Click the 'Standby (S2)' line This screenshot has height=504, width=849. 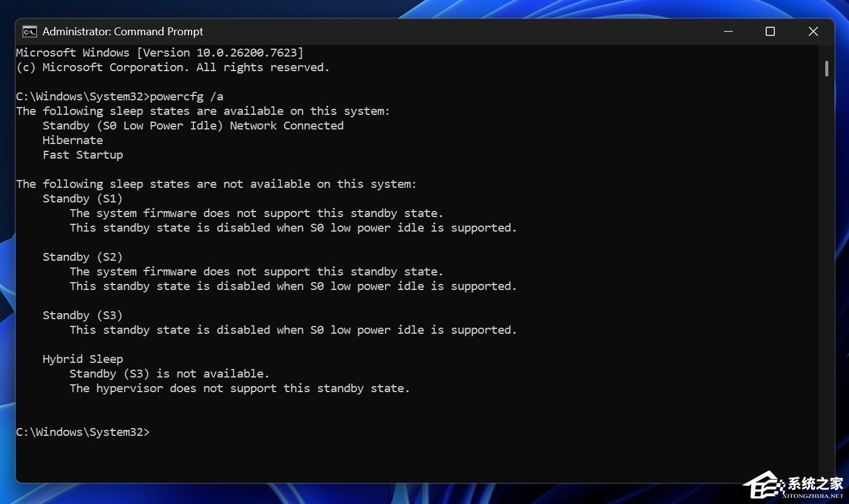pyautogui.click(x=83, y=257)
